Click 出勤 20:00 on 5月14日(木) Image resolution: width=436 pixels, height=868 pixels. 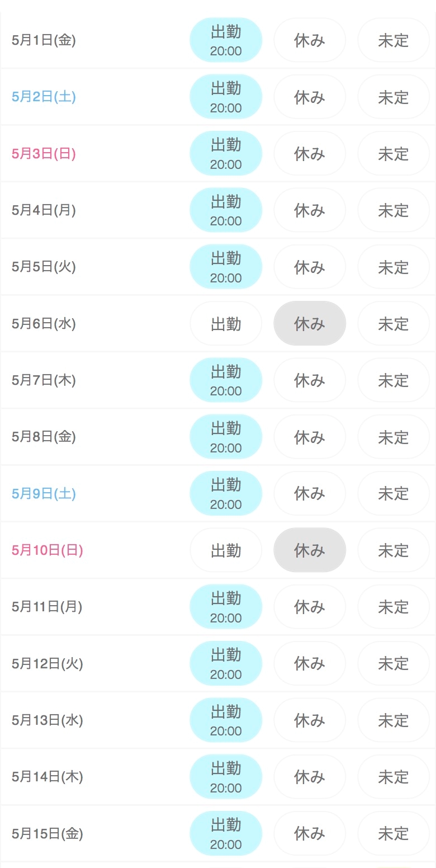pos(226,777)
